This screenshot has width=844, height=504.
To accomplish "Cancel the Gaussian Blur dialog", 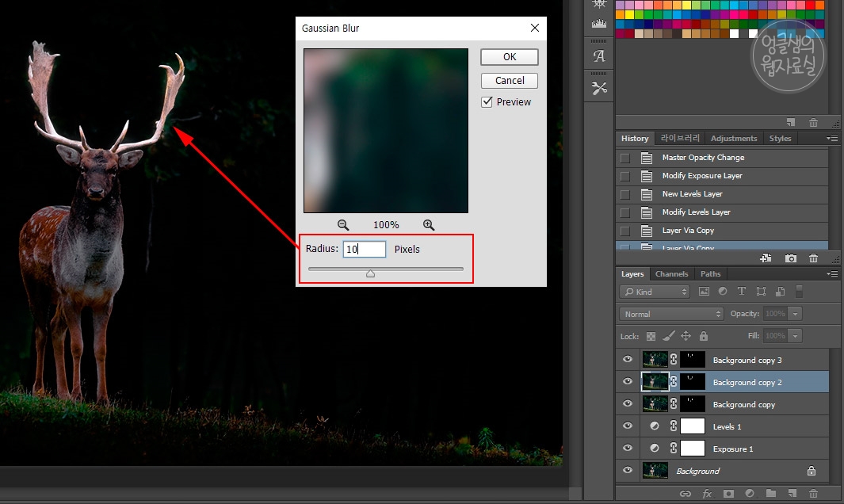I will click(x=510, y=81).
